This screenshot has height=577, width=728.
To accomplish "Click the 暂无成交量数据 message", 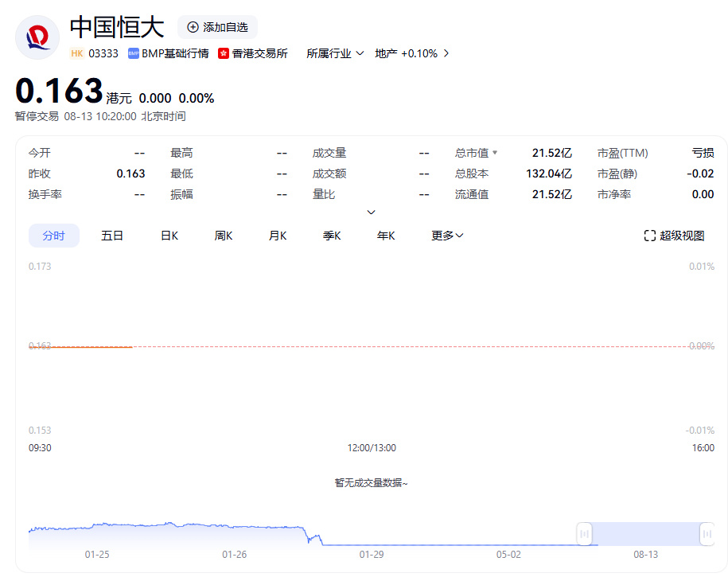I will (x=371, y=483).
